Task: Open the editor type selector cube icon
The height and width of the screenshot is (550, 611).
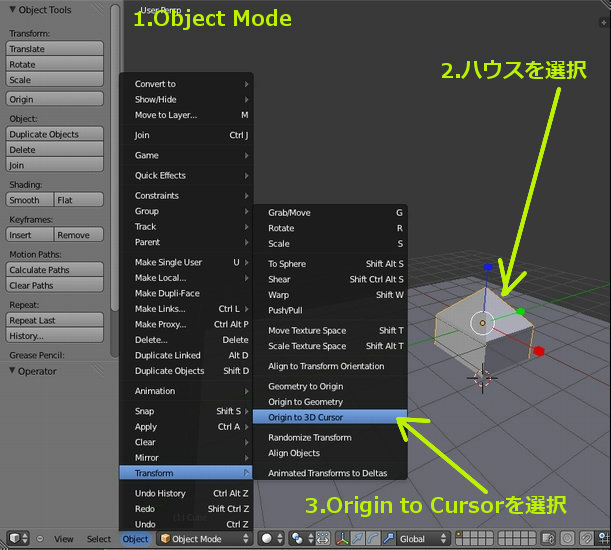Action: (x=18, y=538)
